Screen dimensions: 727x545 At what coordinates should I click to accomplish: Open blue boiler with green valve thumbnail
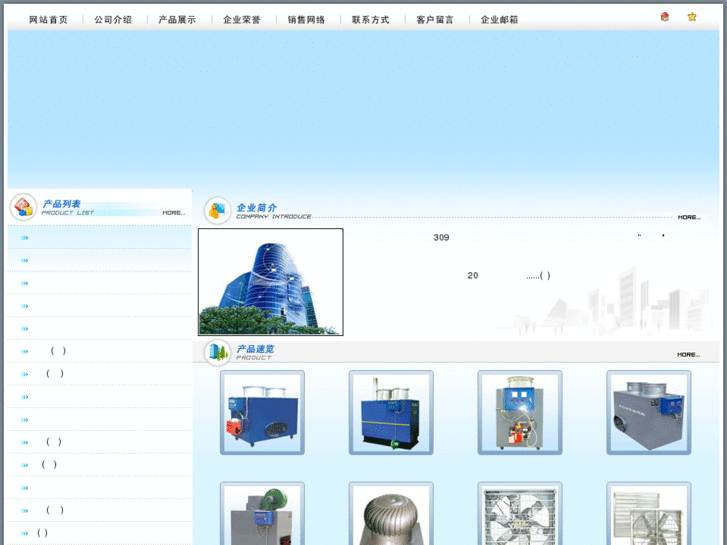coord(391,412)
